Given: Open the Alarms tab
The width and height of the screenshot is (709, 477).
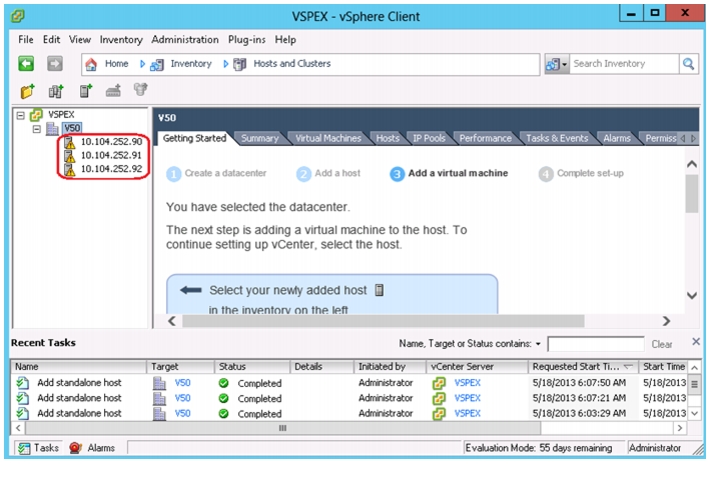Looking at the screenshot, I should pyautogui.click(x=616, y=138).
